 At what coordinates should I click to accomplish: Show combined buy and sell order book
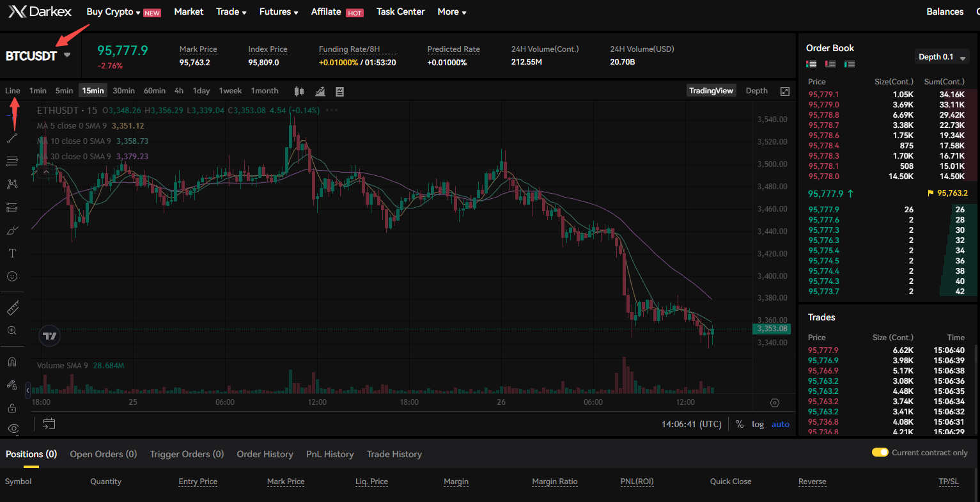tap(811, 64)
